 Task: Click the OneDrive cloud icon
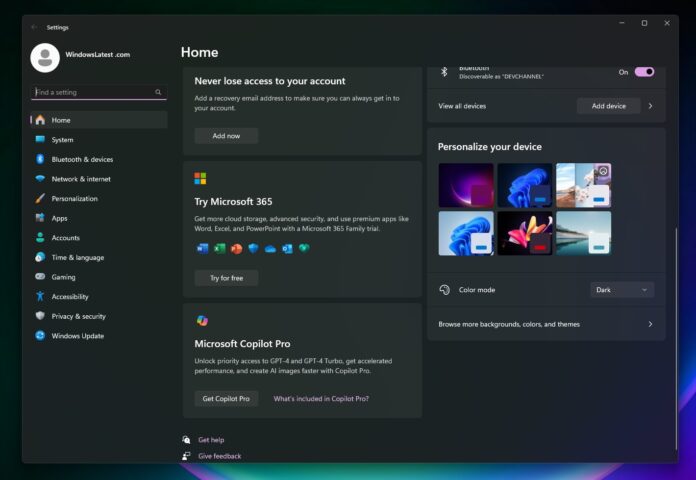pos(270,248)
